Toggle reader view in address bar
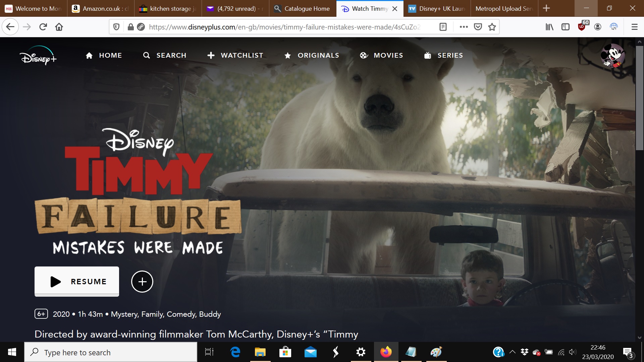644x362 pixels. pyautogui.click(x=443, y=27)
